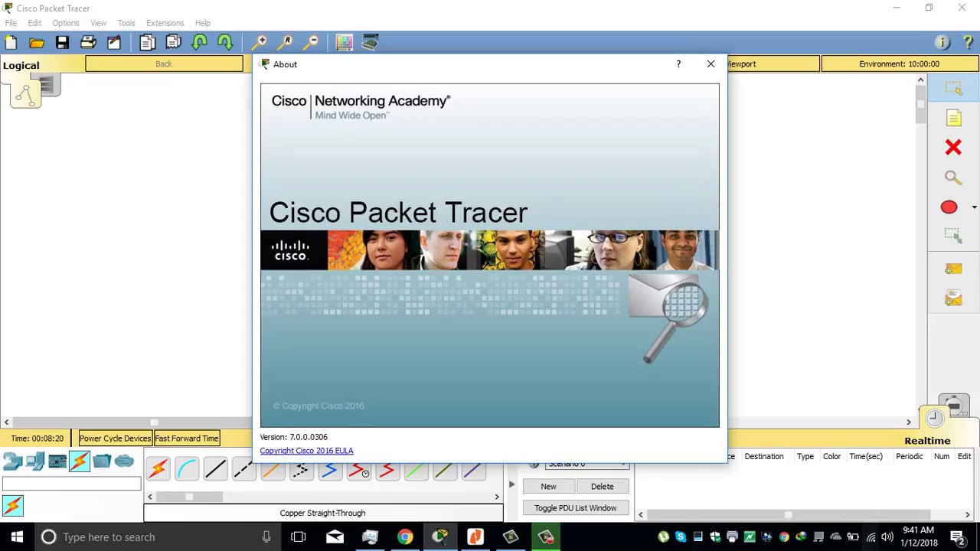Open the Help menu
The image size is (980, 551).
coord(202,23)
